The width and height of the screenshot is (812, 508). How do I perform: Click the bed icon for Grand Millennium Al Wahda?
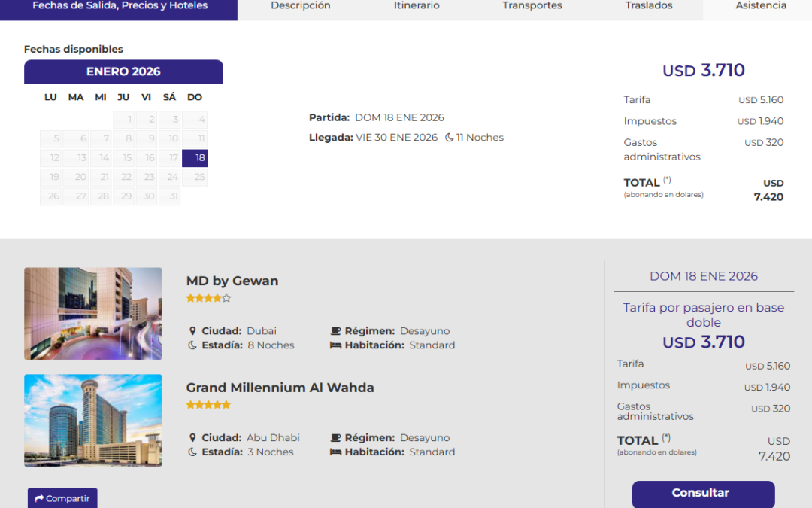(335, 452)
